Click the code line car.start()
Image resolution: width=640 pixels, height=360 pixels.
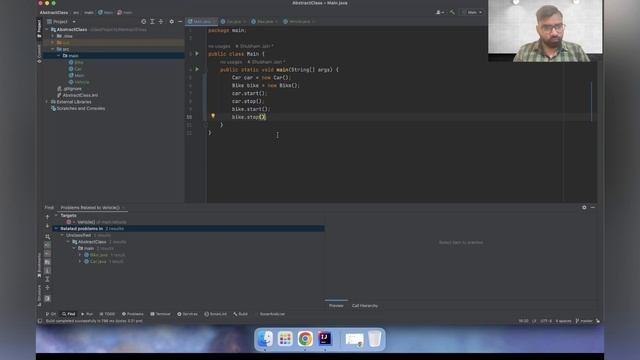point(249,93)
